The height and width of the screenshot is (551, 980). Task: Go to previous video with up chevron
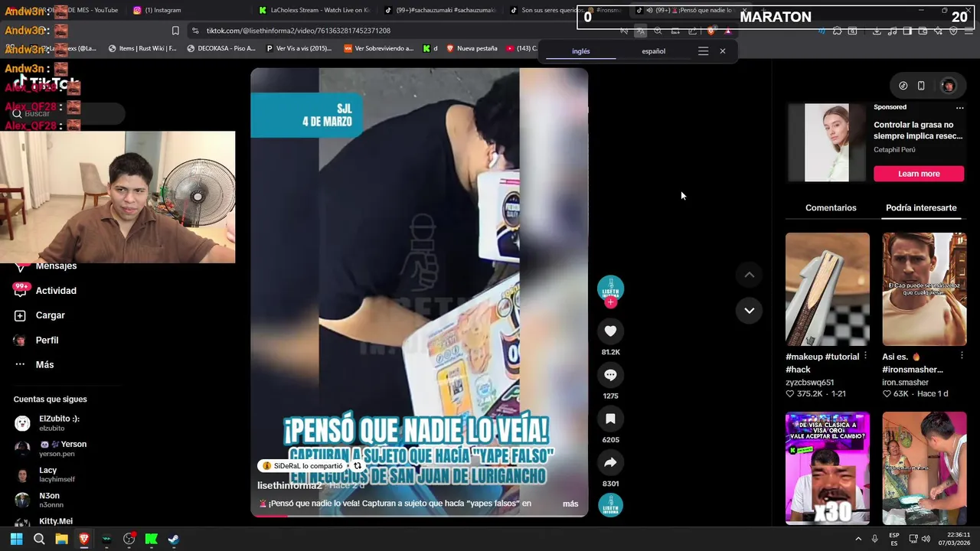pos(749,275)
